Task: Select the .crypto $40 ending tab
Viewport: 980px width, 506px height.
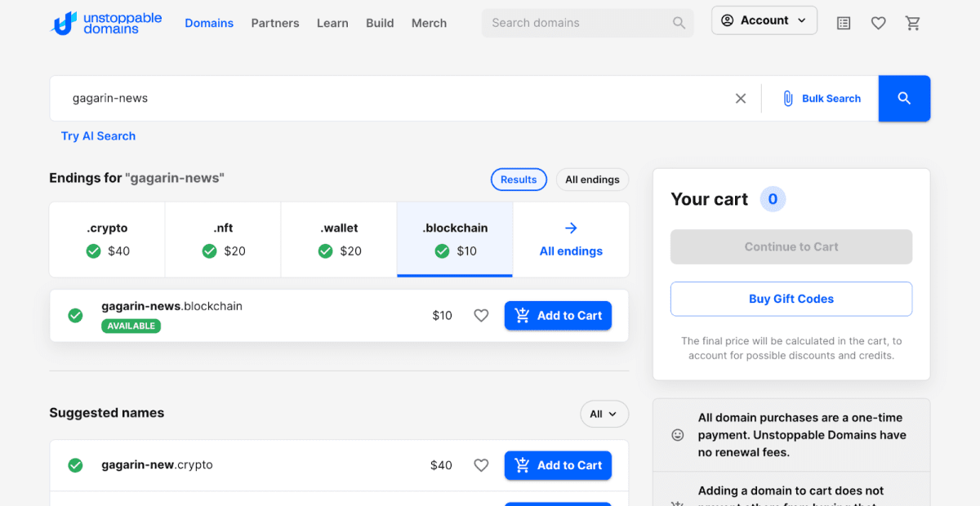Action: click(107, 240)
